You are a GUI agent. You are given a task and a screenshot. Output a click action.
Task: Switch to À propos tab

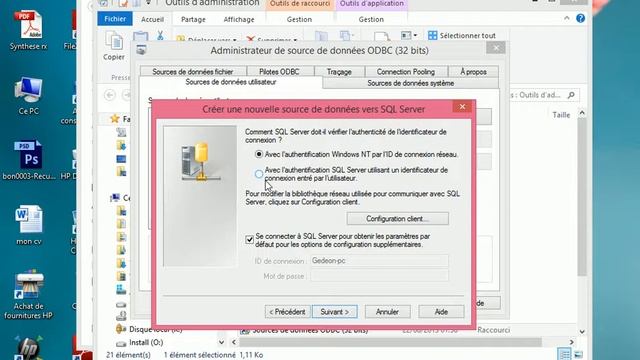pos(473,71)
